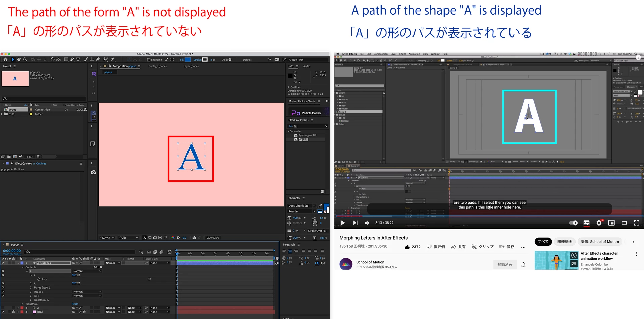Toggle visibility eye of Stroke 1
Viewport: 644px width, 319px height.
tap(3, 292)
